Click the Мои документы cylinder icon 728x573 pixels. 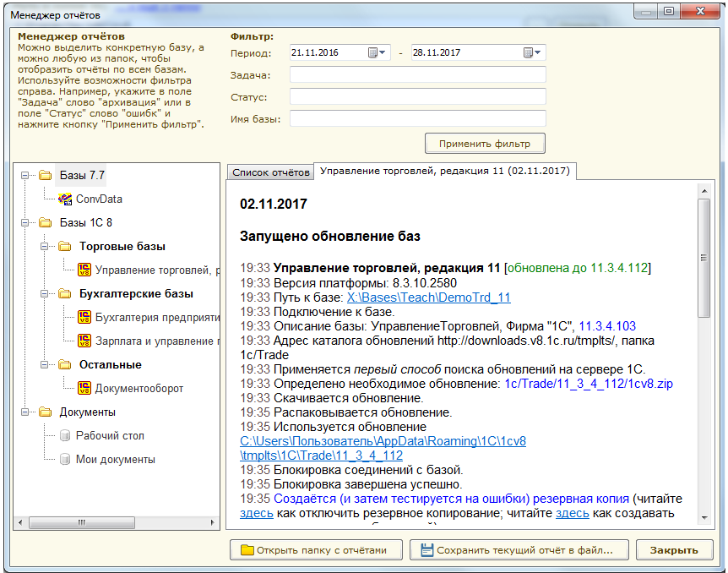[x=65, y=459]
